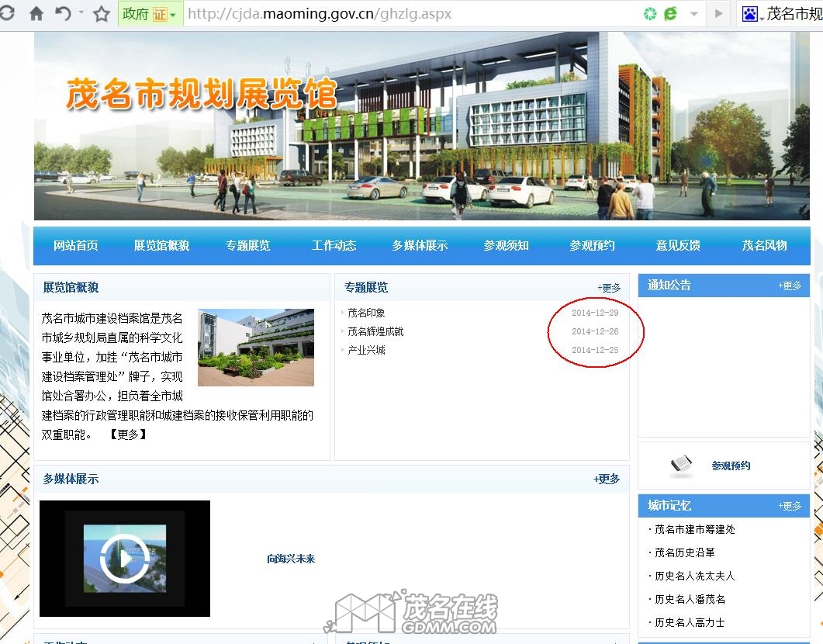Bookmark page with the star icon
Screen dimensions: 823x644
[x=101, y=14]
